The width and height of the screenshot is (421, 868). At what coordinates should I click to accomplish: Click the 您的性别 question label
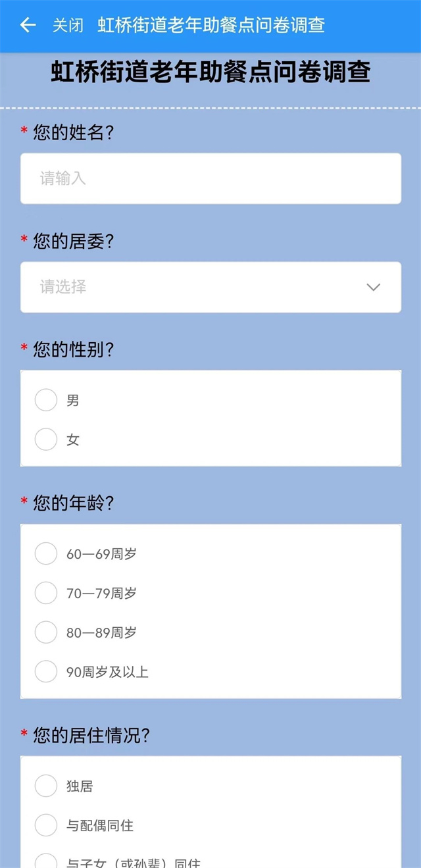pos(74,350)
